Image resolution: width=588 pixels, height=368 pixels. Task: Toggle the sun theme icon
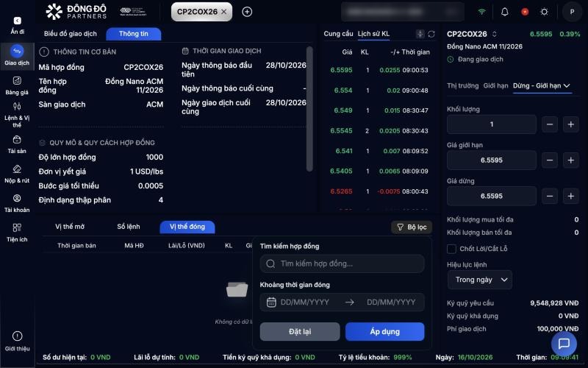pos(544,12)
